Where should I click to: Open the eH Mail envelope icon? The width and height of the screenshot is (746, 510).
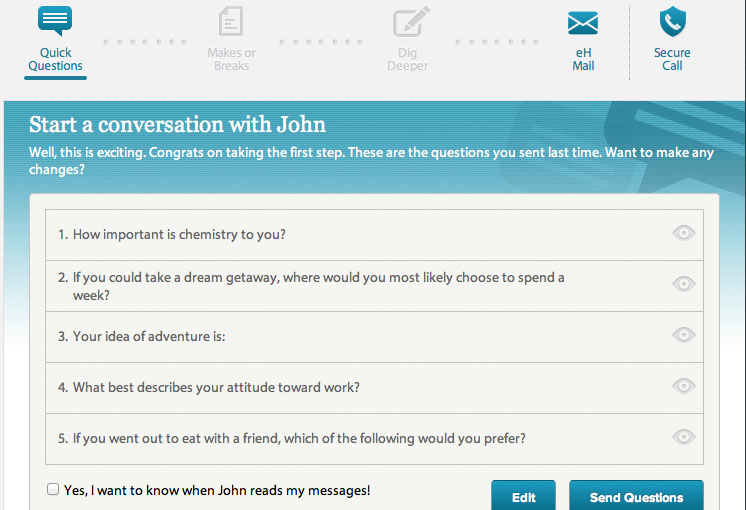click(x=583, y=23)
